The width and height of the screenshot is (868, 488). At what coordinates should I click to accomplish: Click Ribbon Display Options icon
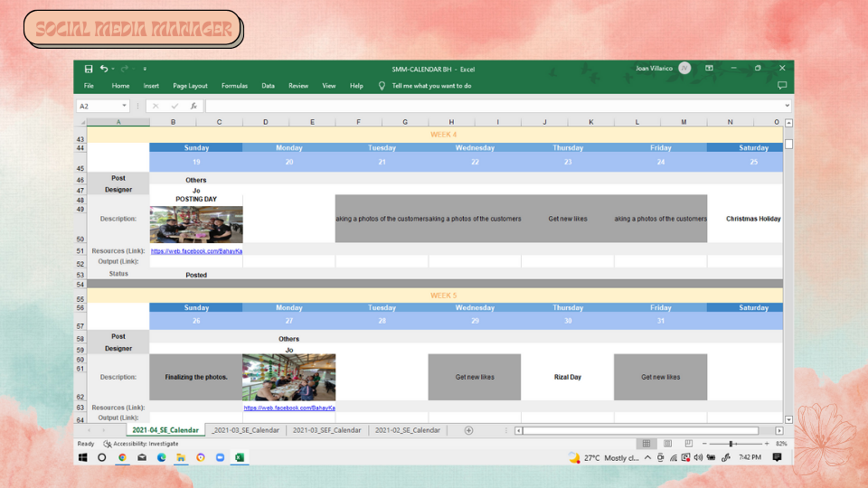pos(709,68)
